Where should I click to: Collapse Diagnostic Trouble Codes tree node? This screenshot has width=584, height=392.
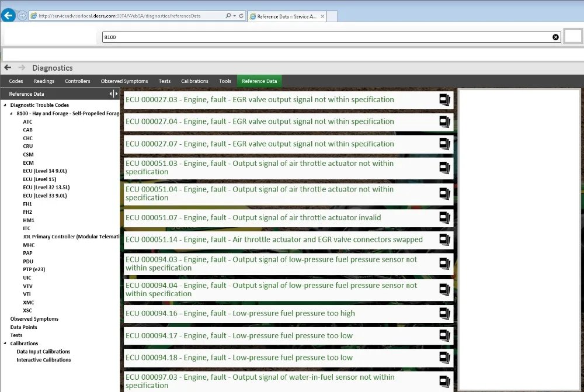5,105
